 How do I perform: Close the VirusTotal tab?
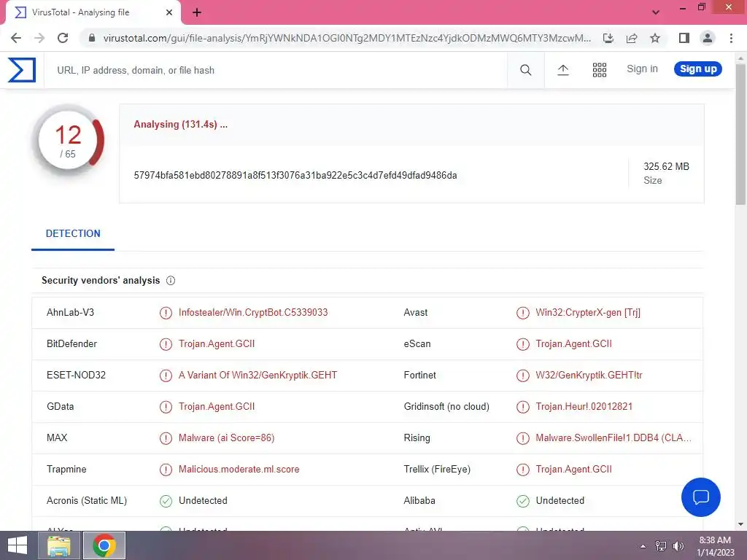[x=169, y=12]
